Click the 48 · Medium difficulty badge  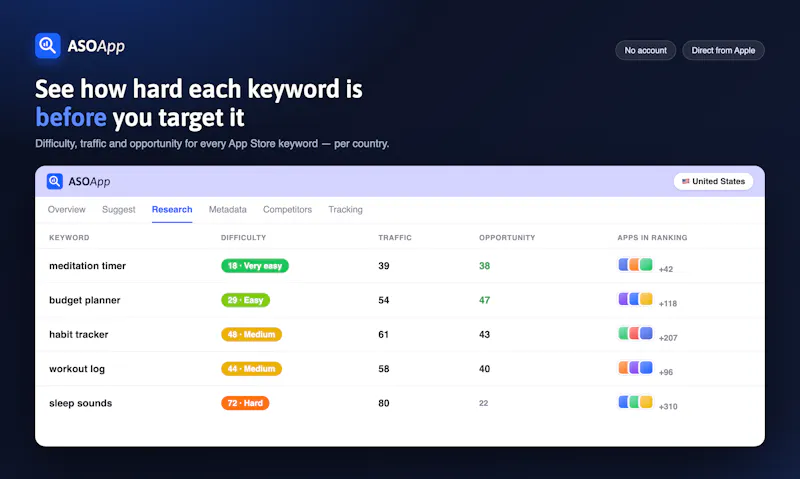[251, 334]
